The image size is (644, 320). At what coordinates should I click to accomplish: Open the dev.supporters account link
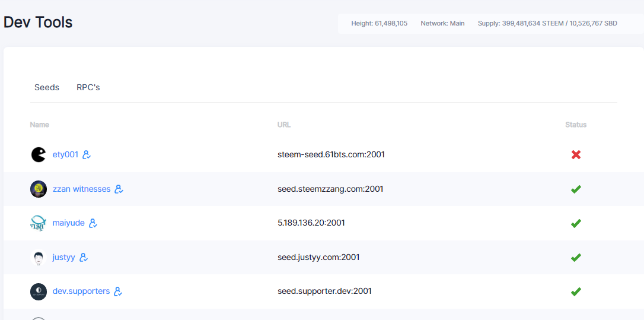tap(81, 292)
